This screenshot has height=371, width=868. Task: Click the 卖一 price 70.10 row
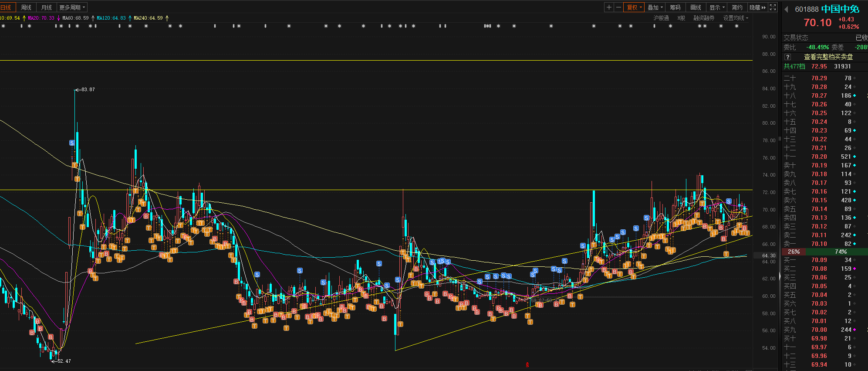(819, 244)
